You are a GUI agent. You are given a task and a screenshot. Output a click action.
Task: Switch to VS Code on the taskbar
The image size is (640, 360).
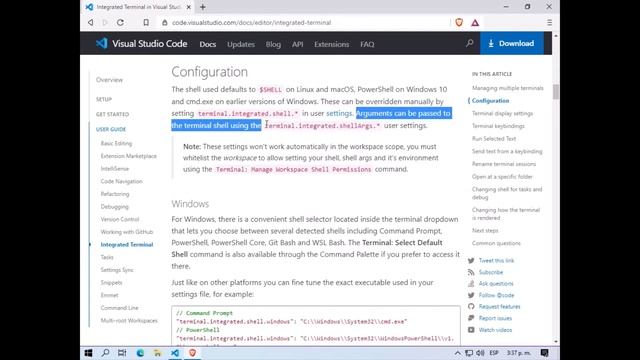point(175,353)
